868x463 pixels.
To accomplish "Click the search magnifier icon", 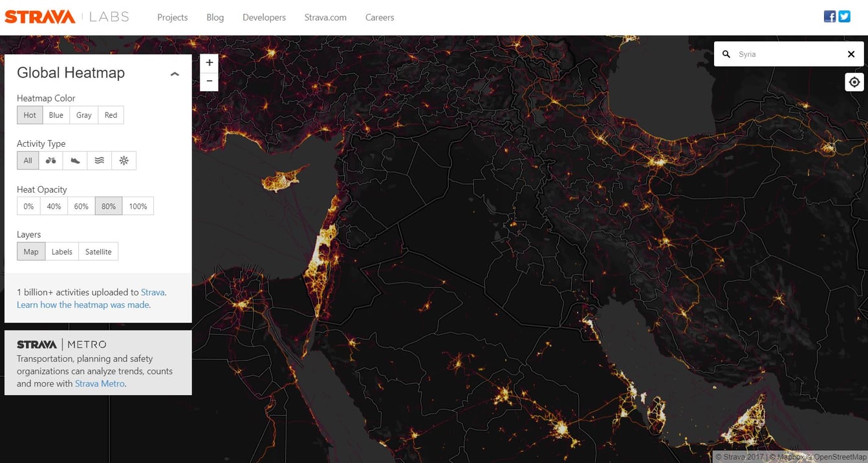I will [x=726, y=54].
